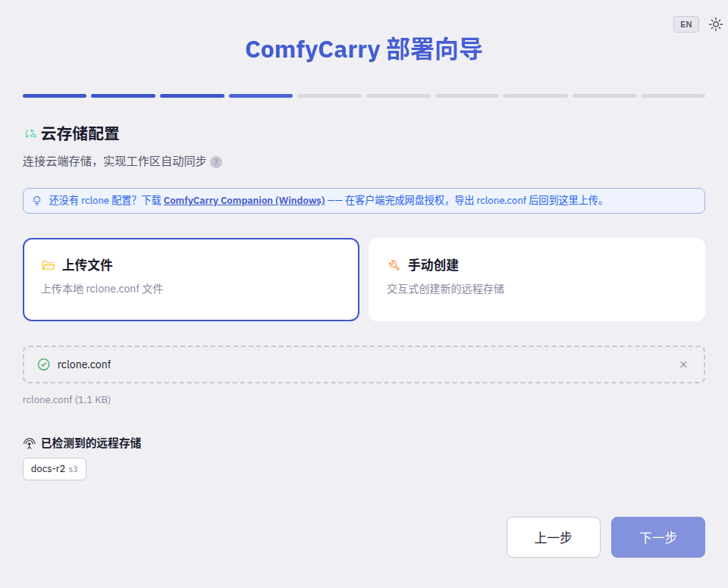Viewport: 728px width, 588px height.
Task: Click the 'rclone.conf (1.1 KB)' file size text
Action: tap(67, 399)
